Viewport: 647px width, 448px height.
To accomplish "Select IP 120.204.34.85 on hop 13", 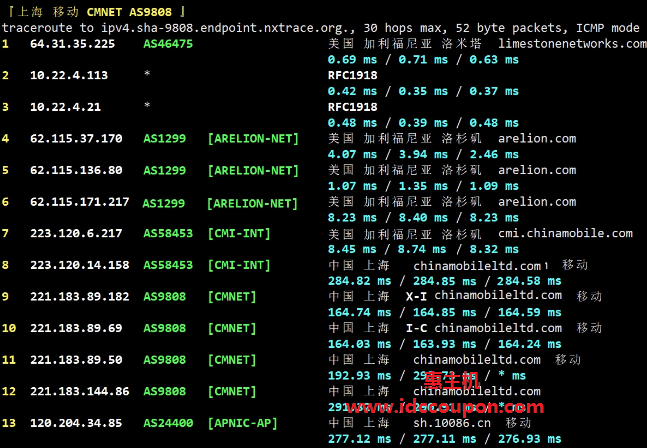I will 76,423.
